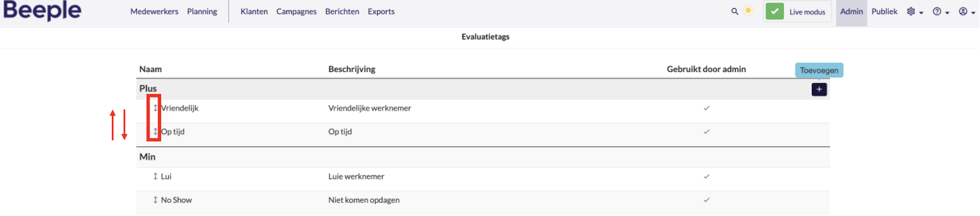Click the plus icon to add a tag
This screenshot has width=980, height=216.
(x=819, y=89)
